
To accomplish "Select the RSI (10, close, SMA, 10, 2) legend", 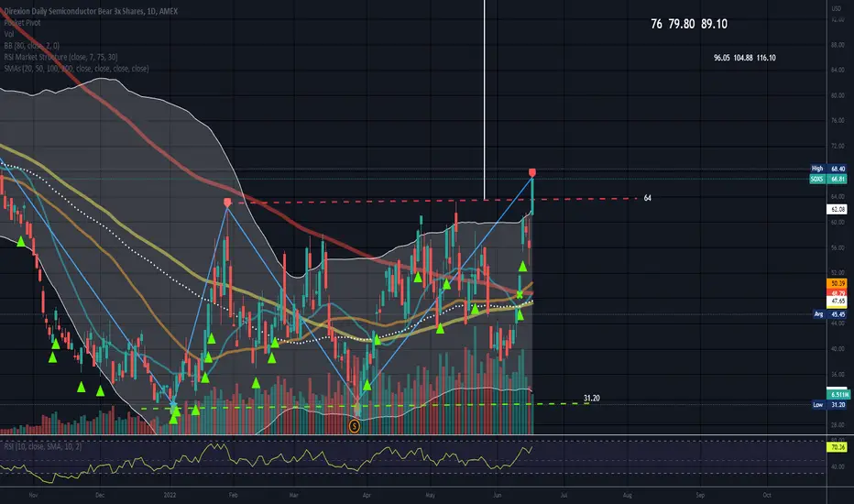I will pos(43,447).
